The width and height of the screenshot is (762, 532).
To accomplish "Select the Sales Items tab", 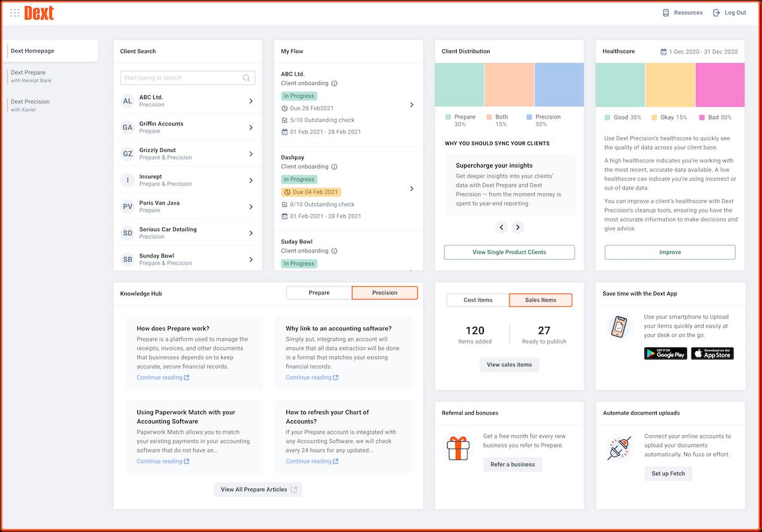I will 541,300.
